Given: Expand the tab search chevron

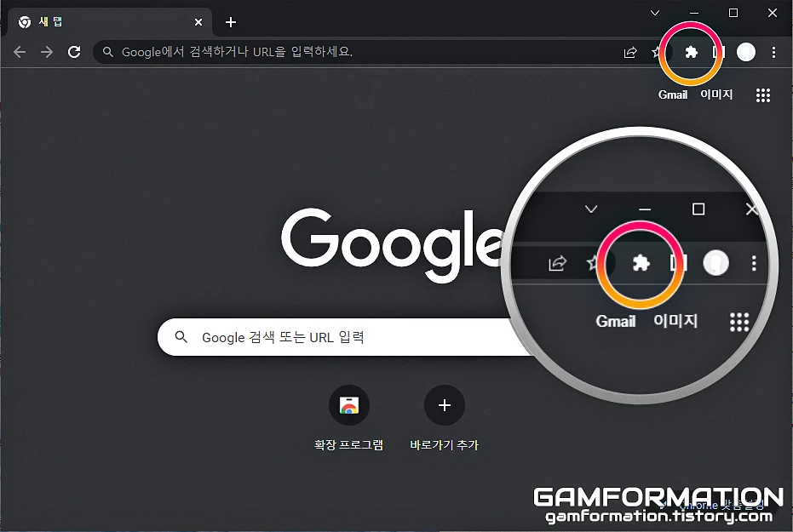Looking at the screenshot, I should tap(655, 13).
